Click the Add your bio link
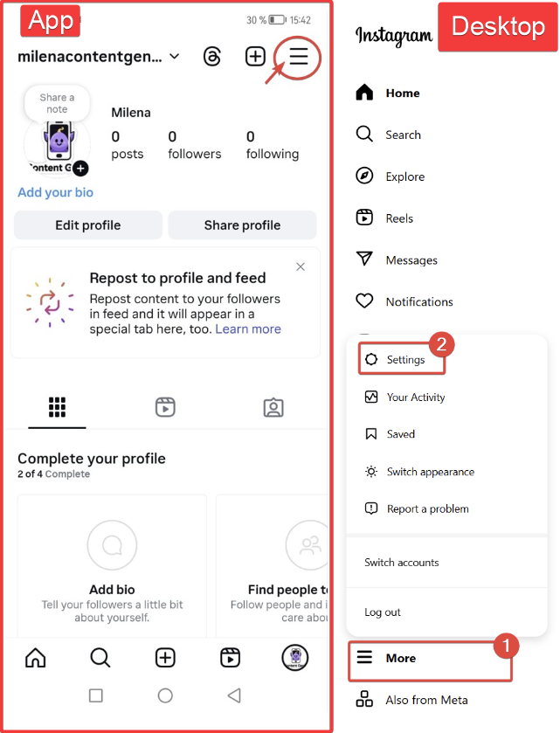The image size is (560, 733). [56, 192]
